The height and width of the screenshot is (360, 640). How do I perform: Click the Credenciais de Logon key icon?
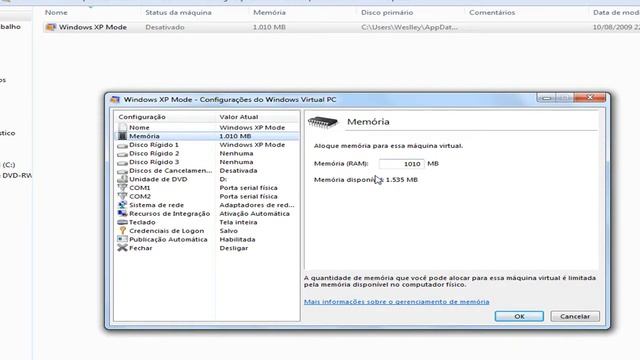[x=122, y=231]
